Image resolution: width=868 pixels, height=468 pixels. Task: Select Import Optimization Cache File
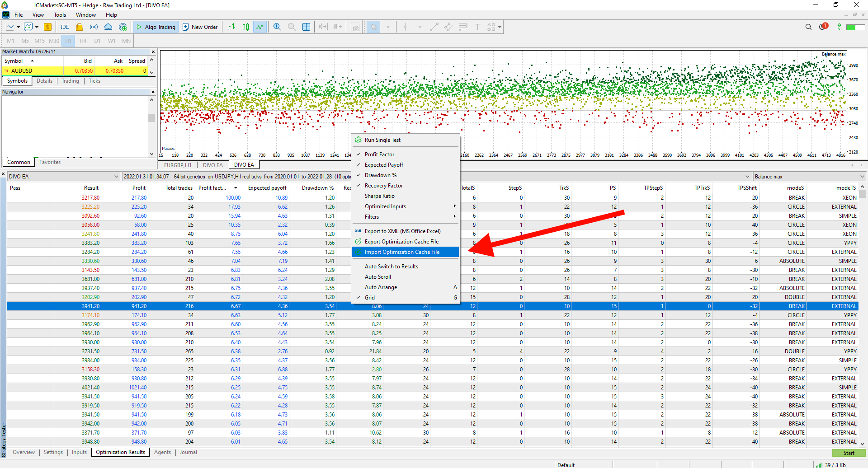[x=402, y=252]
